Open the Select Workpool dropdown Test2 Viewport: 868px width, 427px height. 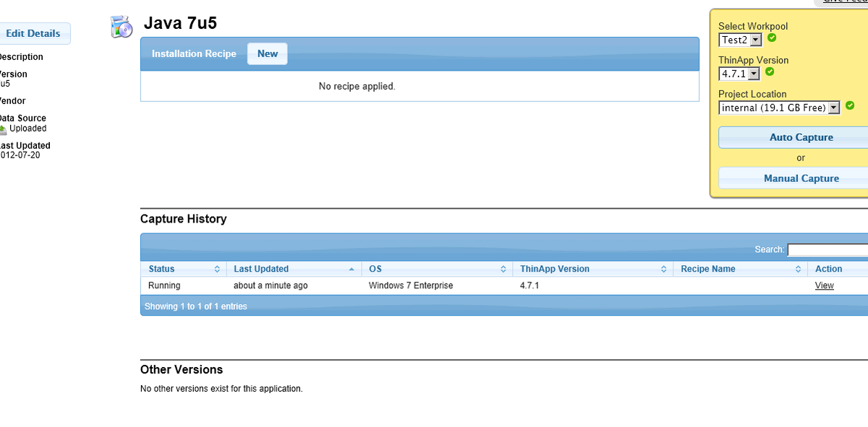740,40
